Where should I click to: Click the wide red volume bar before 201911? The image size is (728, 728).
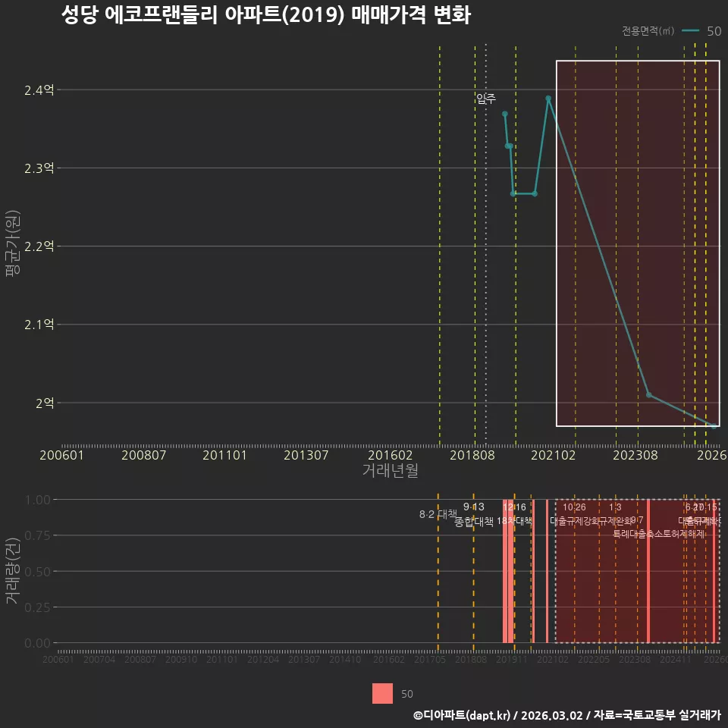pos(508,572)
